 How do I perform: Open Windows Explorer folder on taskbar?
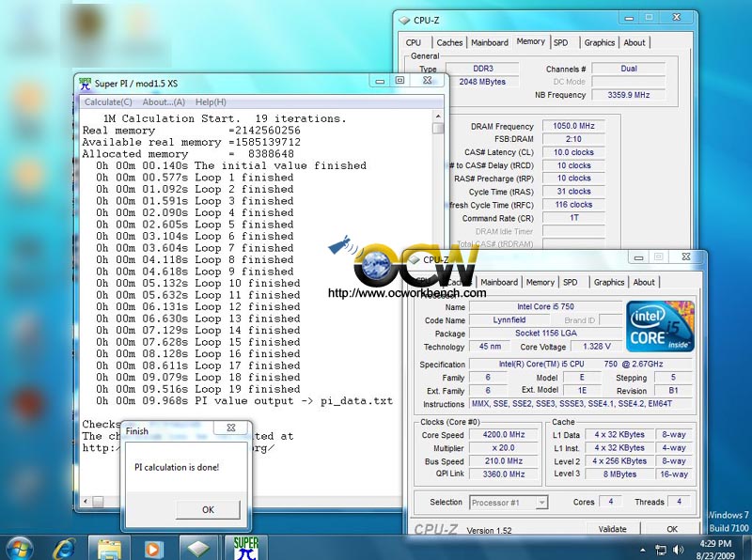[110, 549]
